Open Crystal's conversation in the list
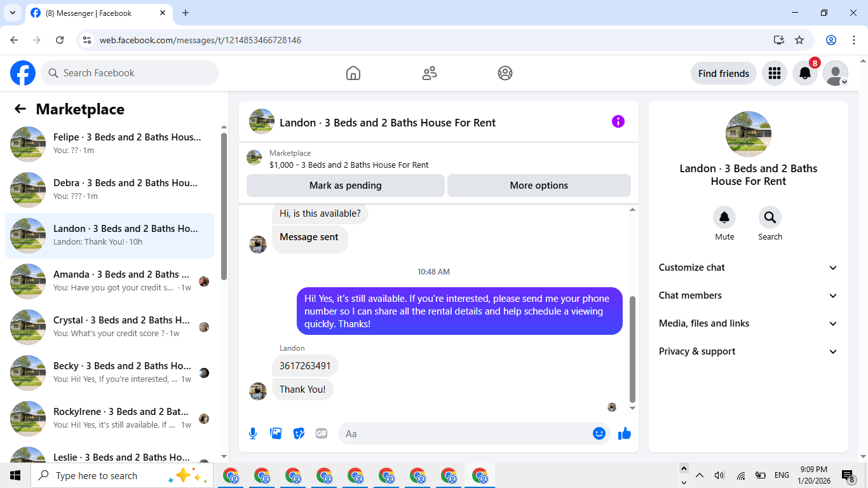The height and width of the screenshot is (488, 868). coord(110,327)
